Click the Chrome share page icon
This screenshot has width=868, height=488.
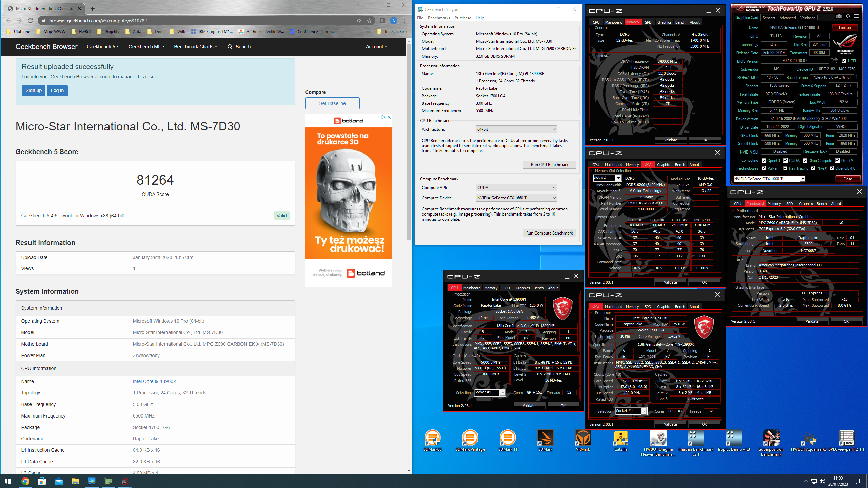click(358, 21)
